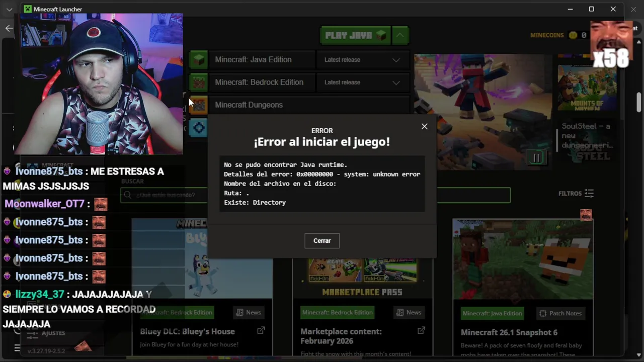644x362 pixels.
Task: Click the Cerrar button
Action: point(322,241)
